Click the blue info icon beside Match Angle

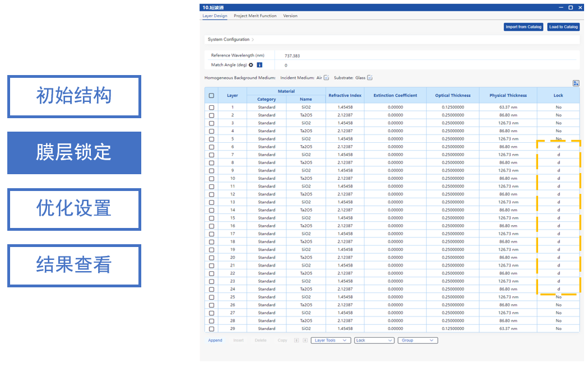pyautogui.click(x=260, y=65)
